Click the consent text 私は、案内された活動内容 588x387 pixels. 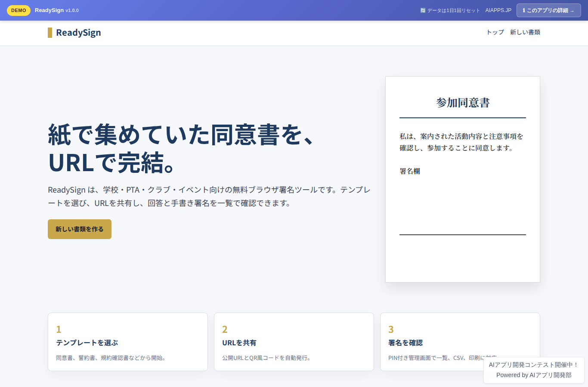pyautogui.click(x=461, y=142)
